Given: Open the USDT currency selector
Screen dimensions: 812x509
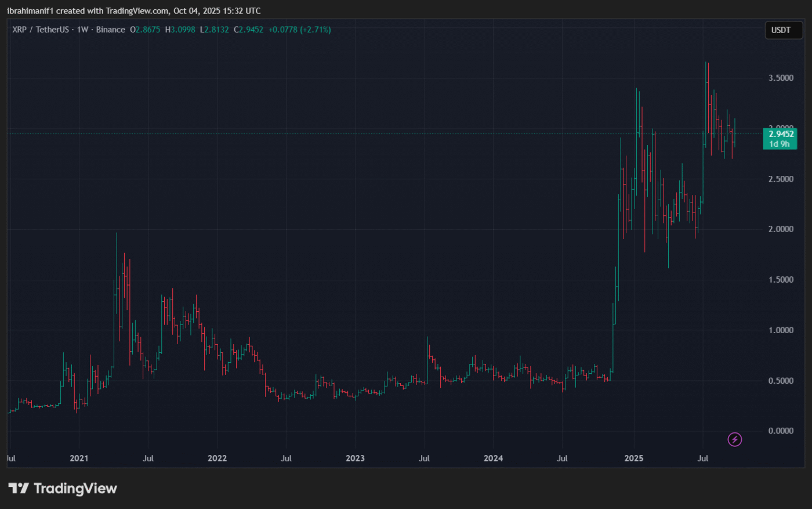Looking at the screenshot, I should click(x=781, y=30).
